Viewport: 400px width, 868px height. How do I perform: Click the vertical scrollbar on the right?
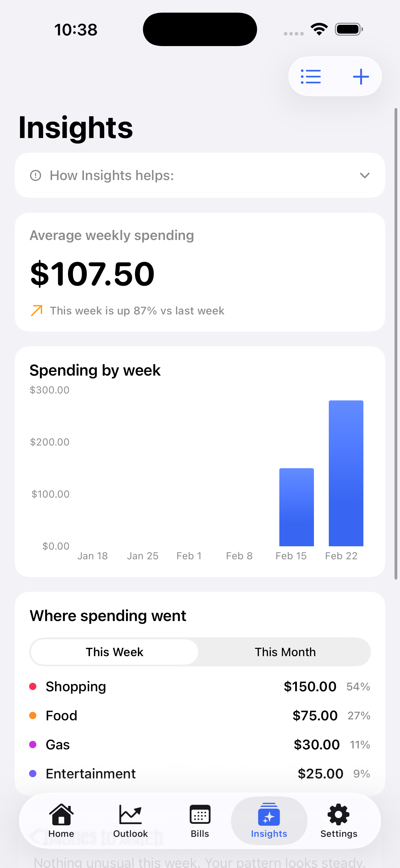click(396, 344)
